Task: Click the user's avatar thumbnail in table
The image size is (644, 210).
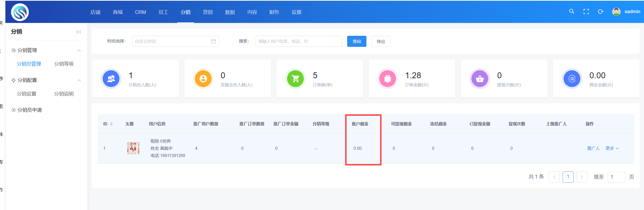Action: (x=133, y=148)
